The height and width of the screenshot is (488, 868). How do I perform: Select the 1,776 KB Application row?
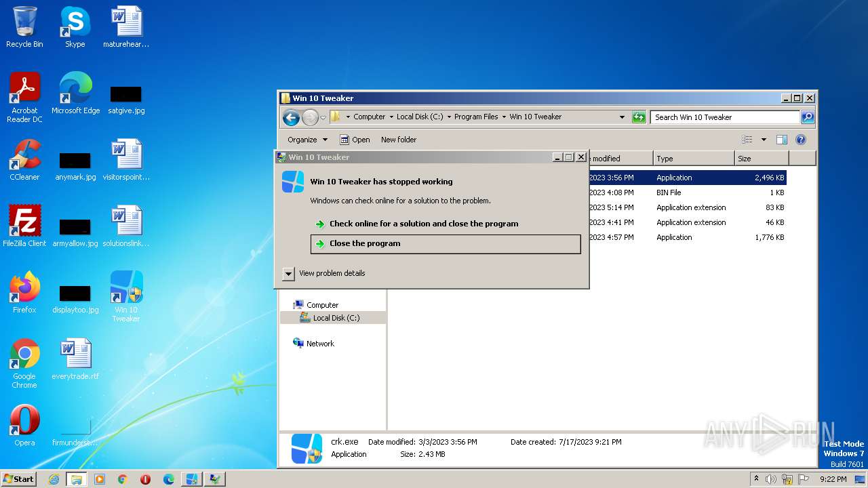tap(688, 237)
